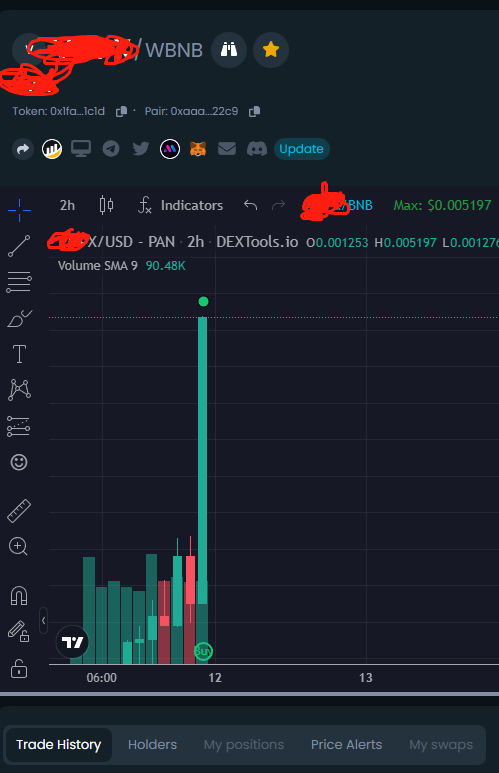Select the crosshair cursor tool
This screenshot has width=499, height=773.
click(19, 211)
